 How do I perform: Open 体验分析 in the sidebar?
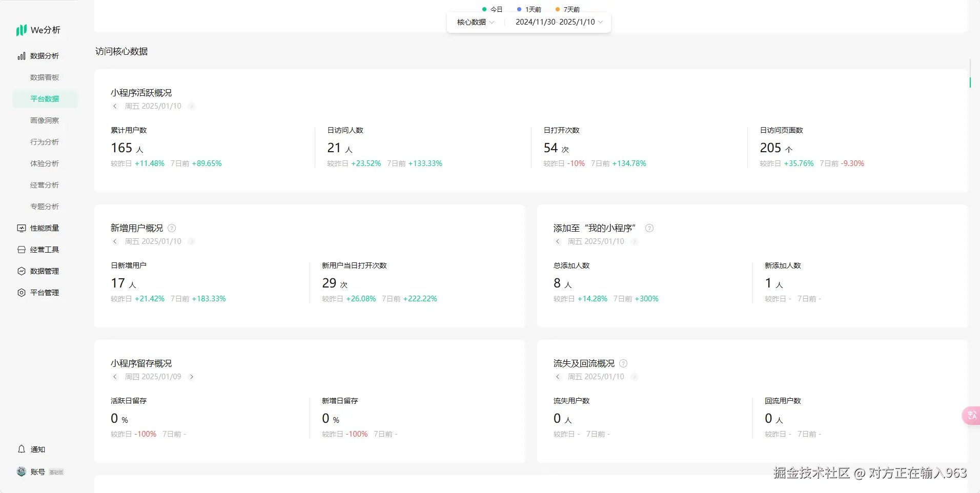tap(45, 163)
